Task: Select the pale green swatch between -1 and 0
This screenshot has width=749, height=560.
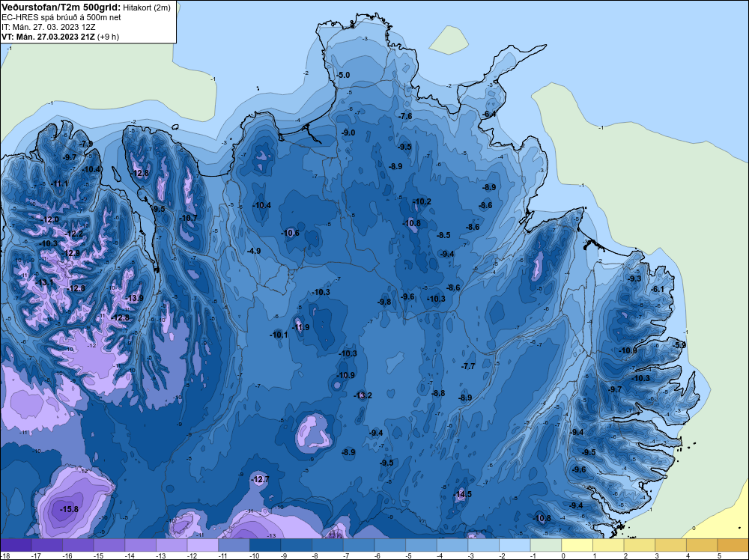Action: (545, 545)
